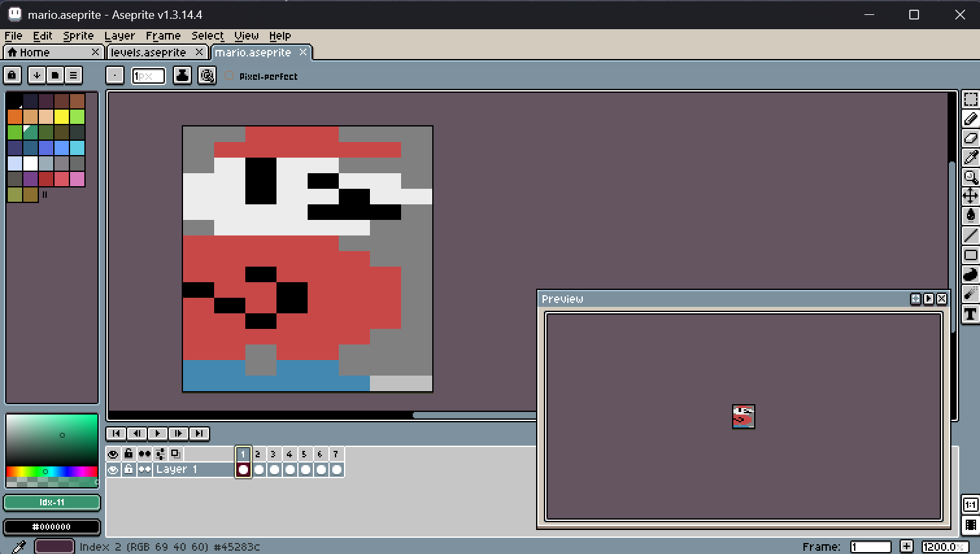Open the sort palette down-arrow button
The height and width of the screenshot is (554, 980).
(37, 75)
